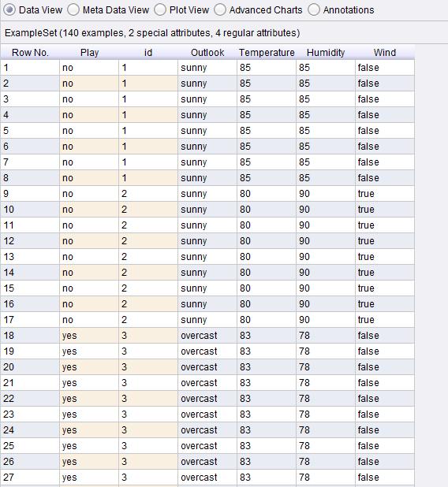Click the Humidity 78 cell in row 27
The image size is (448, 487).
(326, 478)
